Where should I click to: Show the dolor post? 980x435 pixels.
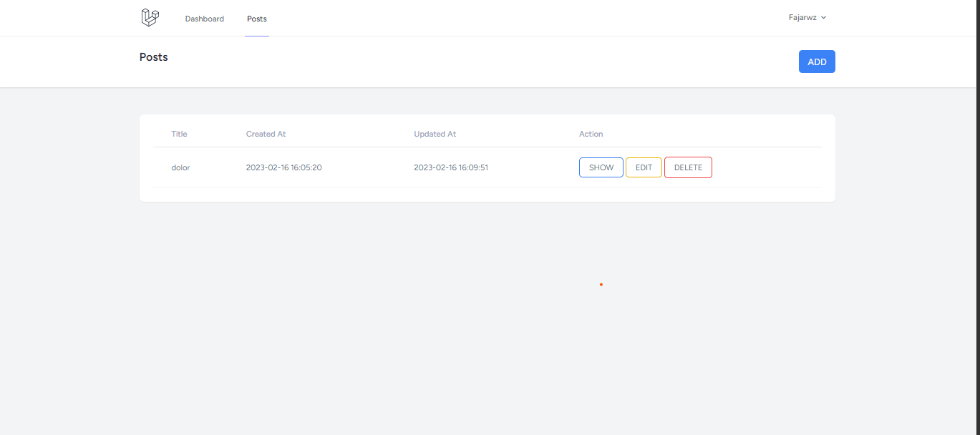[x=601, y=167]
